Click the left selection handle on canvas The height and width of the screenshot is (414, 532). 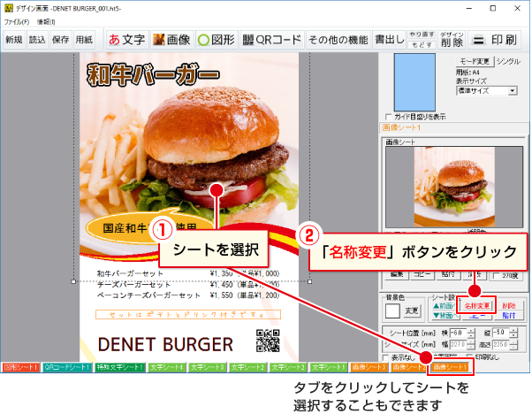coord(73,281)
